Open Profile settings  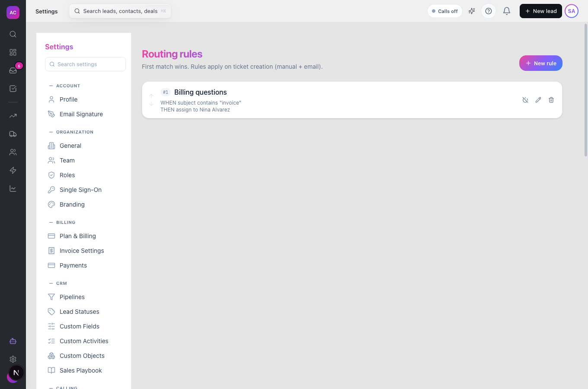85,99
